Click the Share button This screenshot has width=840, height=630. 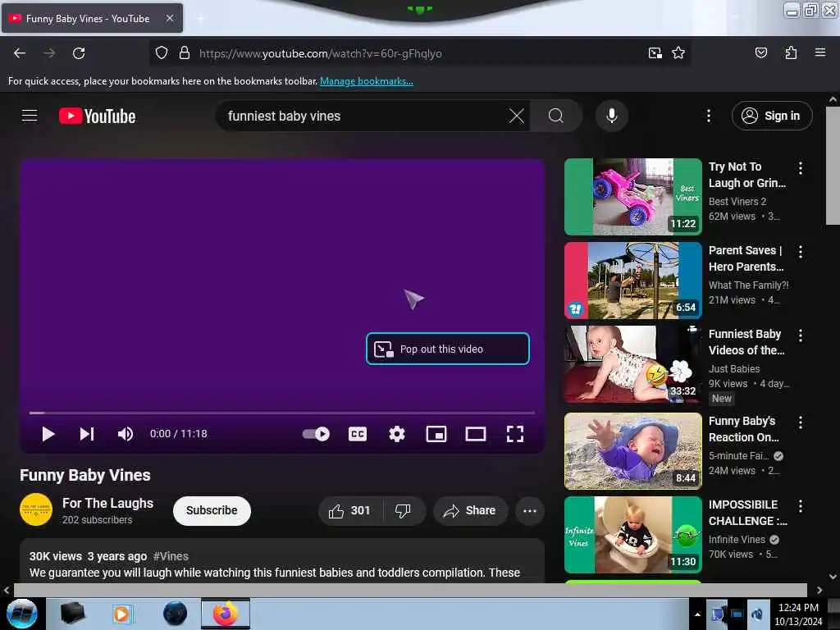tap(470, 510)
